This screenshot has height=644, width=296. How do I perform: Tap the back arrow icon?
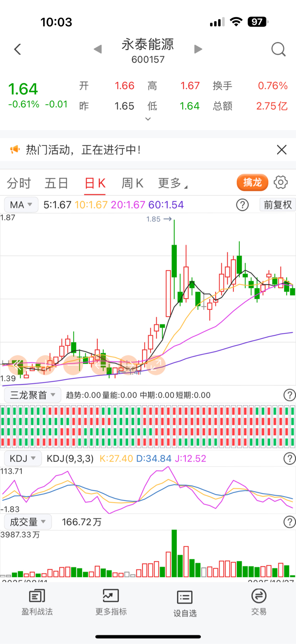(17, 49)
